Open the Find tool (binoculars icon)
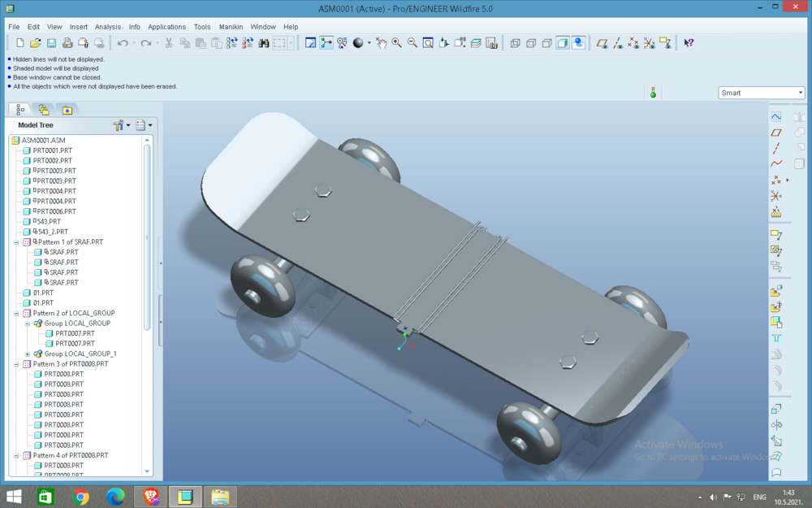 264,43
